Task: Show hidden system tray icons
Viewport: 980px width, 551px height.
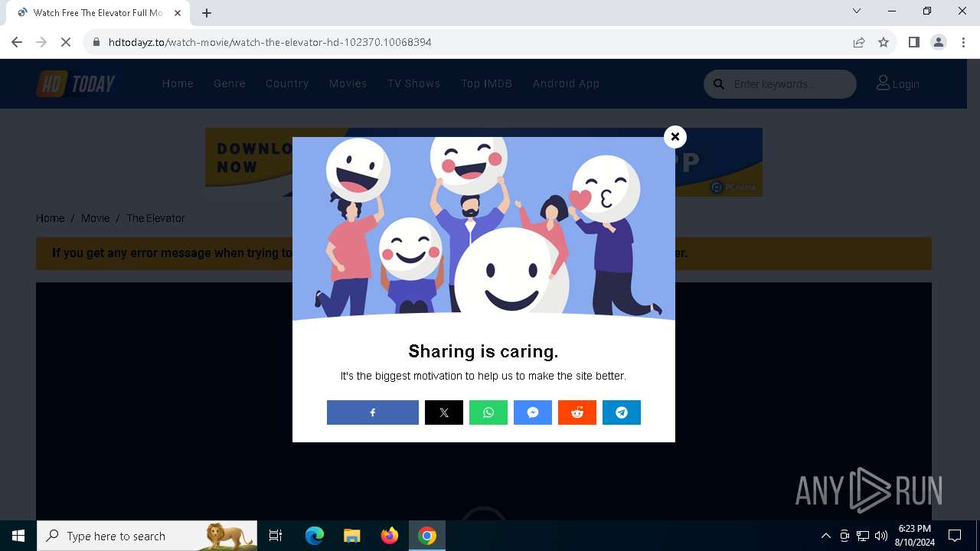Action: click(x=825, y=536)
